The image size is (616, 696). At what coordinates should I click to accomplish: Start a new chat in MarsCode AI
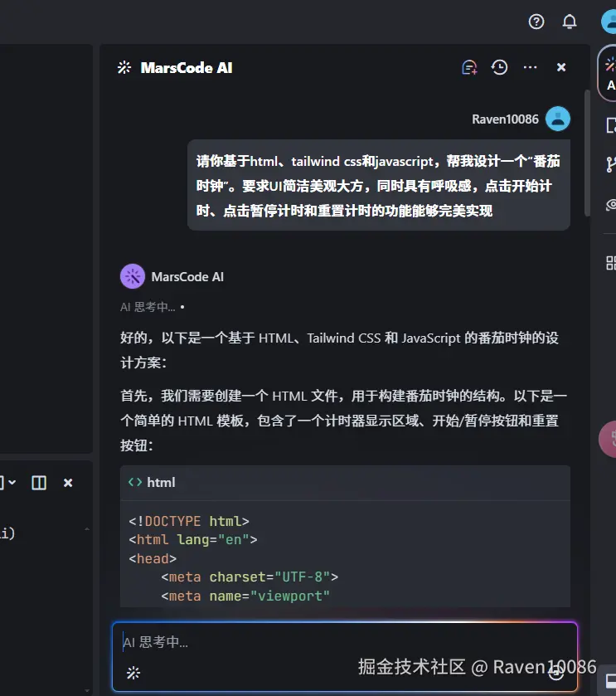point(469,67)
